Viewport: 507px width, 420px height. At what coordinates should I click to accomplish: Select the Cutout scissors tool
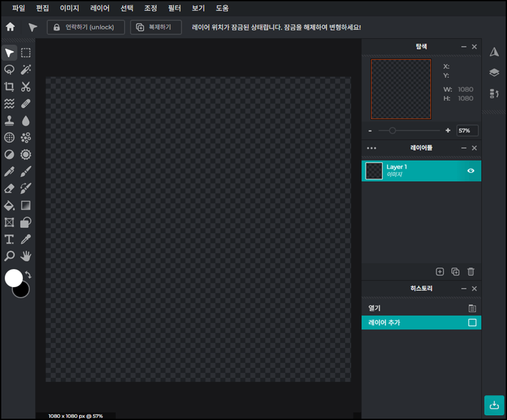coord(26,86)
